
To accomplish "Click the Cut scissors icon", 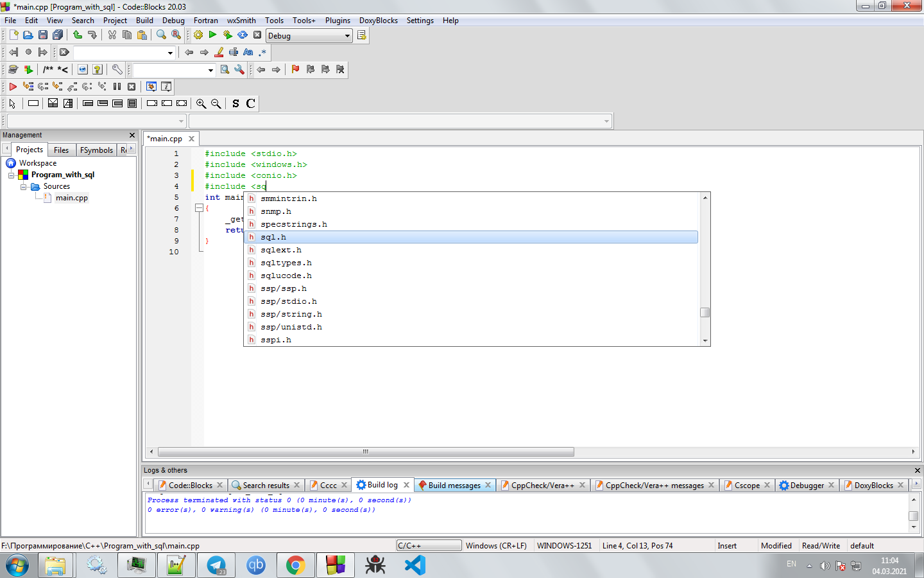I will 112,35.
